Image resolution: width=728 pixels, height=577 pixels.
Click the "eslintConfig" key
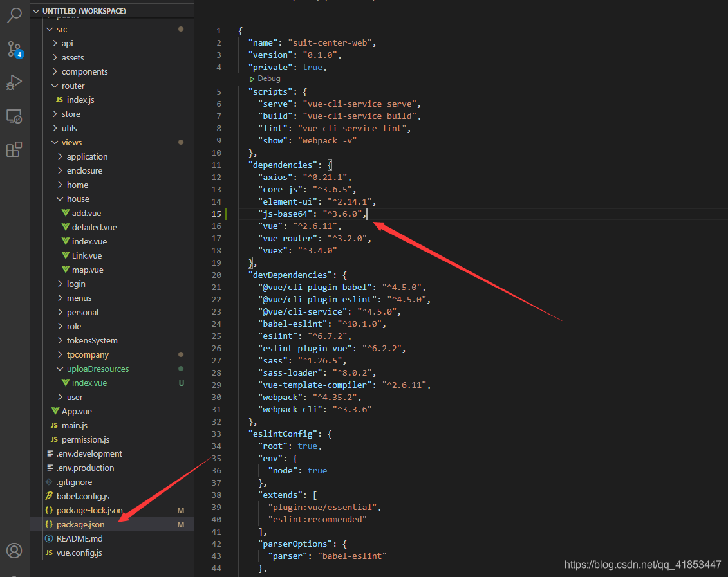click(283, 434)
